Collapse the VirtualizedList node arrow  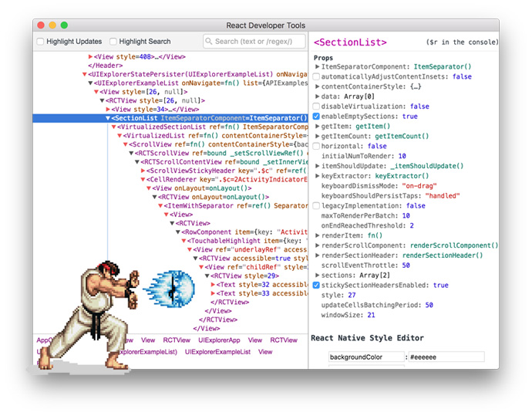click(120, 136)
